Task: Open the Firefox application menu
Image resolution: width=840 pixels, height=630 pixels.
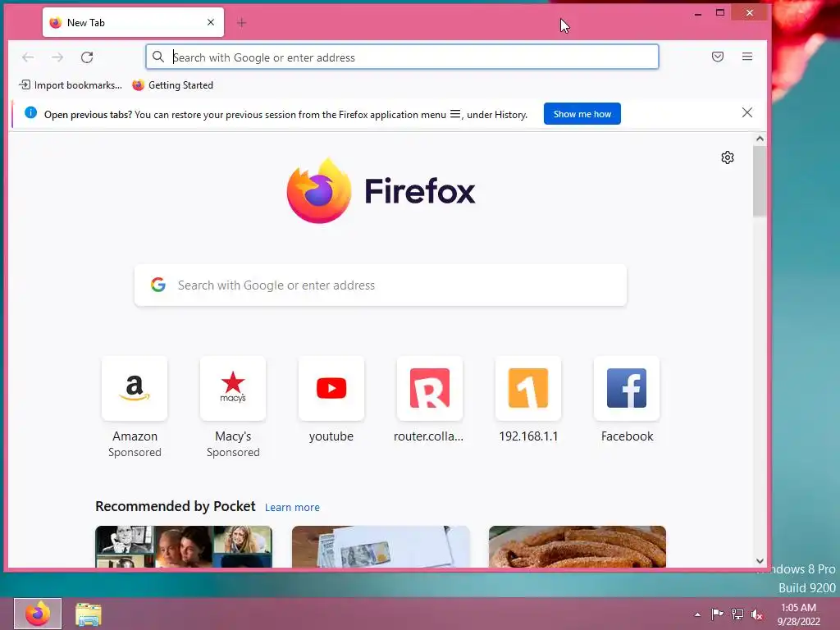Action: (747, 57)
